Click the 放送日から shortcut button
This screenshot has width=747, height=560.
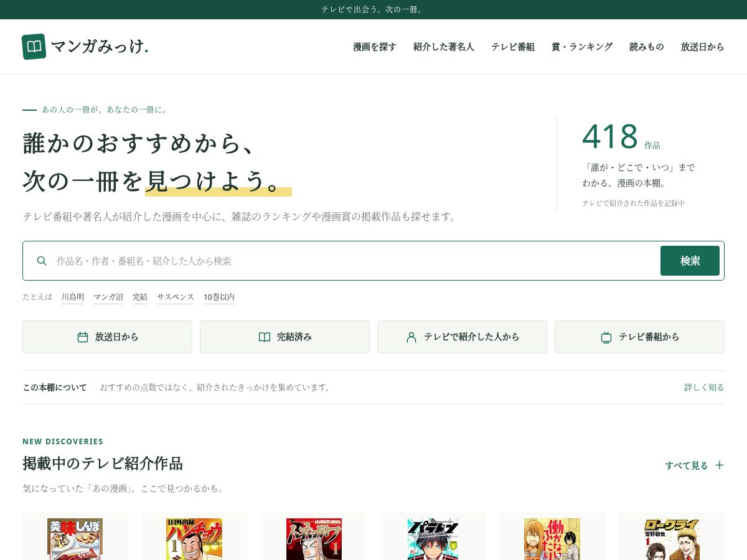click(107, 337)
